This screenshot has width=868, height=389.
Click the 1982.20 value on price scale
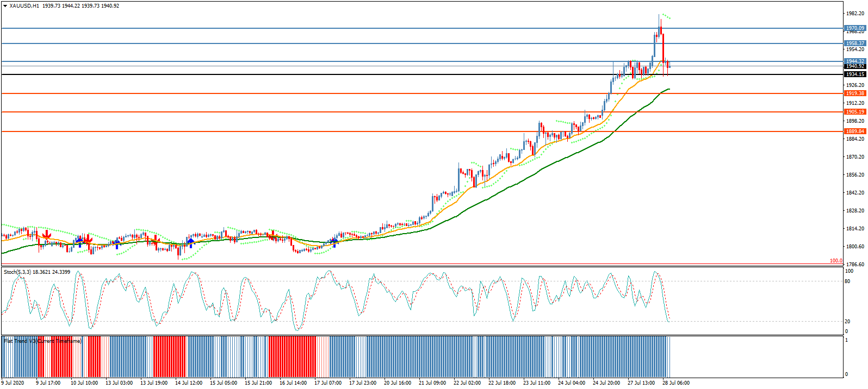point(854,14)
